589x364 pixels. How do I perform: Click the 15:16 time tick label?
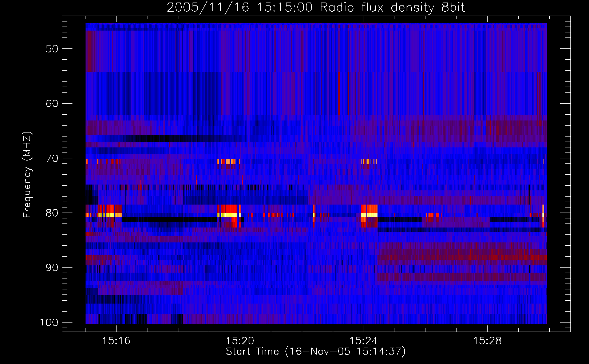[x=116, y=341]
